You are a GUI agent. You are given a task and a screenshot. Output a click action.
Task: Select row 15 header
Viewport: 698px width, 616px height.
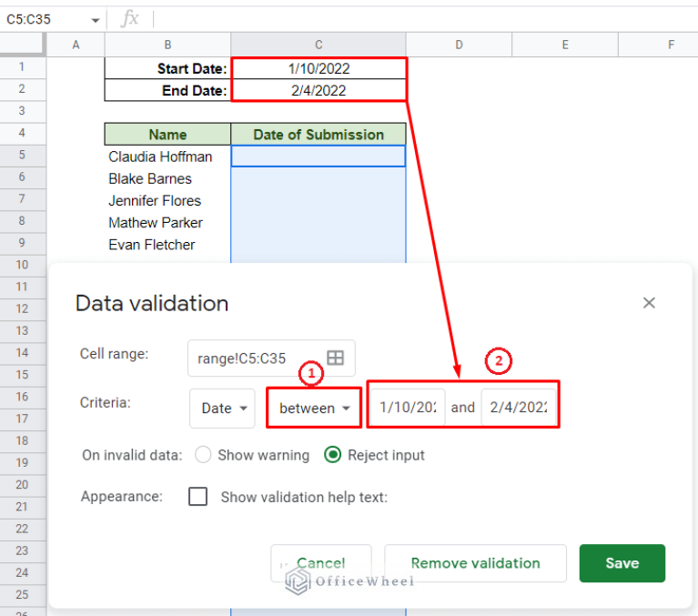coord(22,375)
